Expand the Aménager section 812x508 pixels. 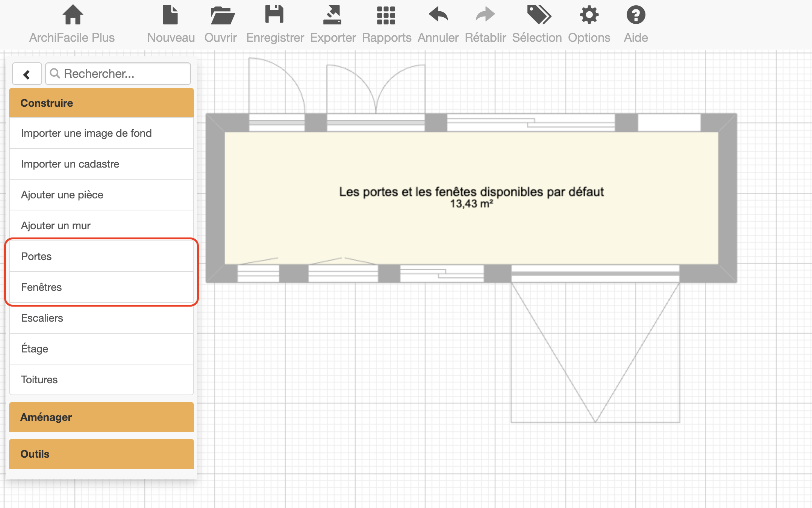tap(101, 417)
